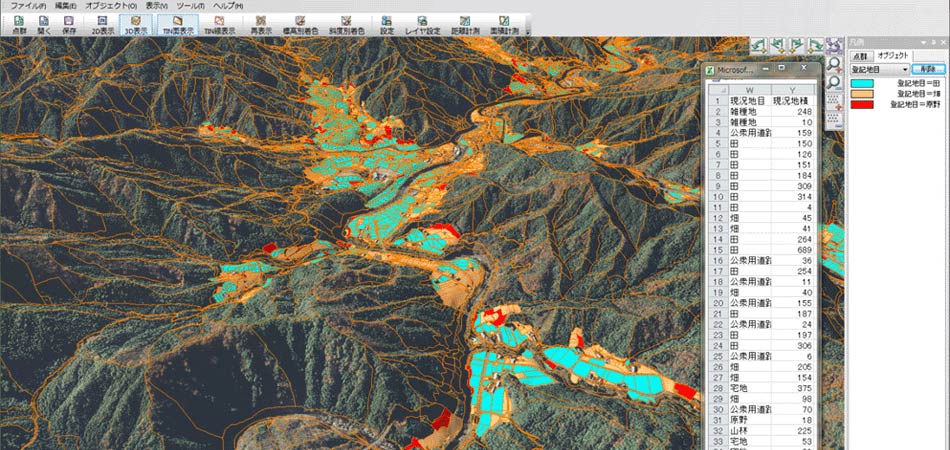Click the 点群 point cloud toolbar icon
The image size is (950, 450).
click(21, 24)
